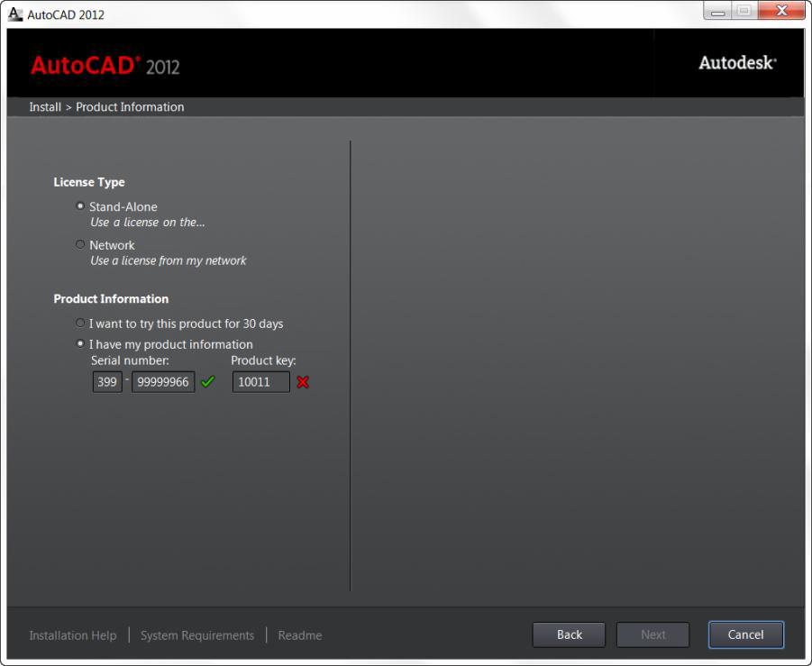Open Installation Help
Screen dimensions: 812x666
[x=72, y=634]
